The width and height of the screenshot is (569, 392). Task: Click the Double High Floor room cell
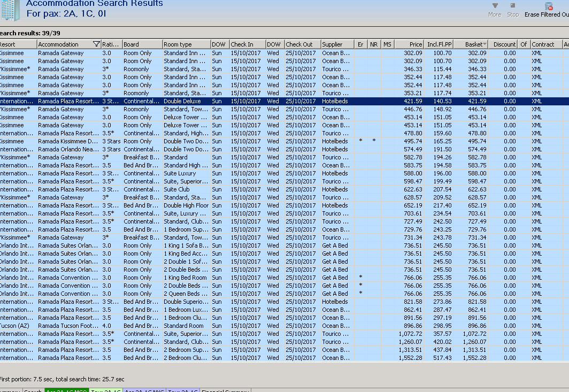point(186,205)
